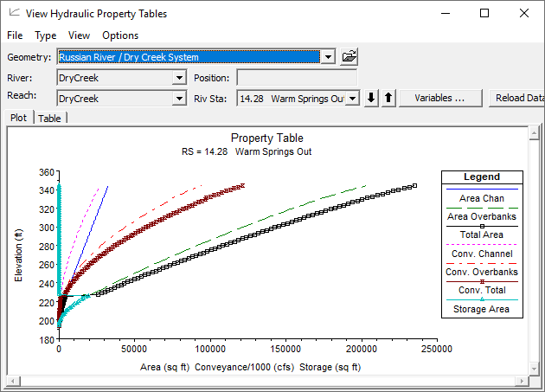
Task: Switch to the Table tab
Action: [x=50, y=119]
